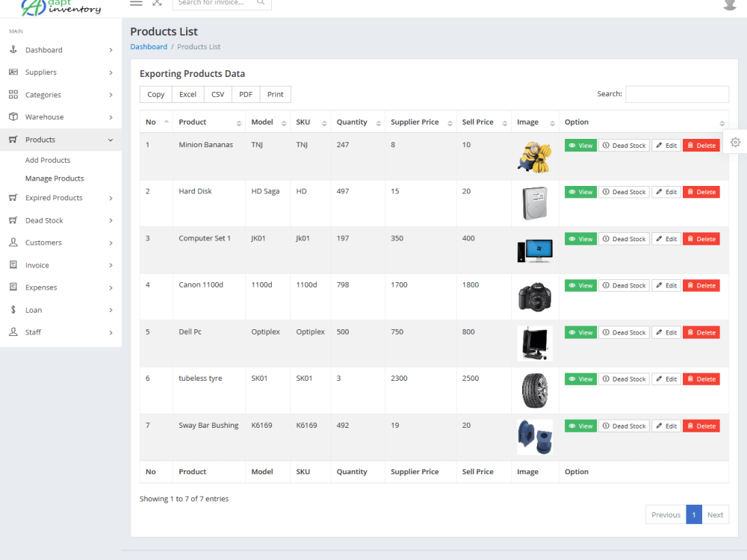The height and width of the screenshot is (560, 747).
Task: Open the Canon 1100d camera thumbnail
Action: [x=535, y=296]
